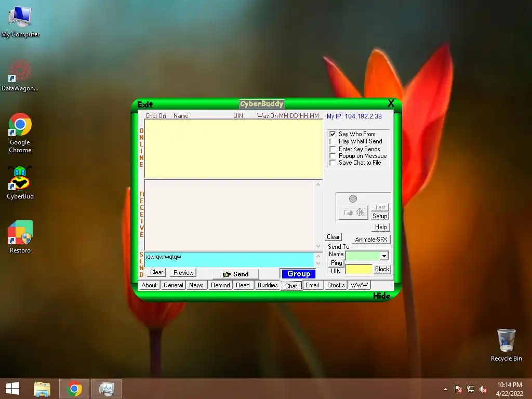Click the CyberBuddy title logo
Viewport: 532px width, 399px height.
coord(262,103)
